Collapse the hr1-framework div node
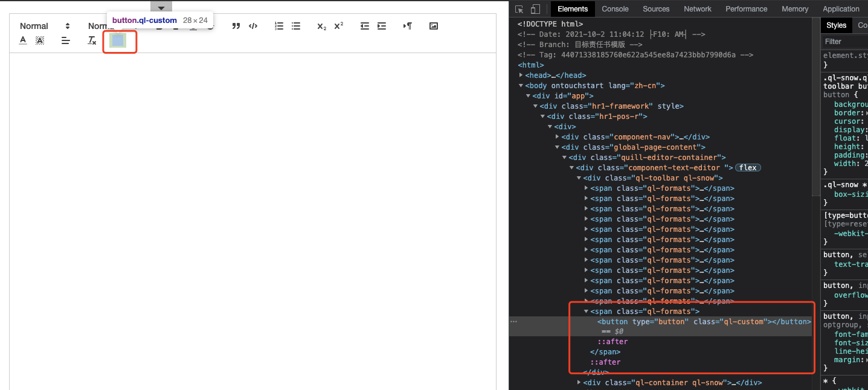Viewport: 868px width, 390px height. (x=536, y=106)
